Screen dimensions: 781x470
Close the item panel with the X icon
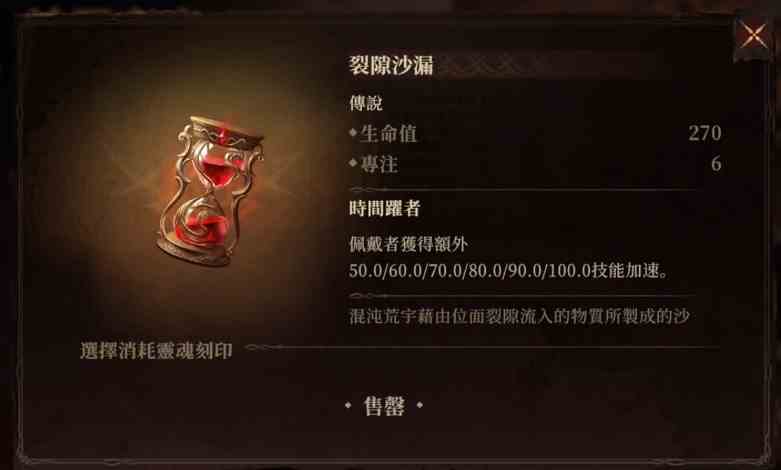[x=754, y=36]
